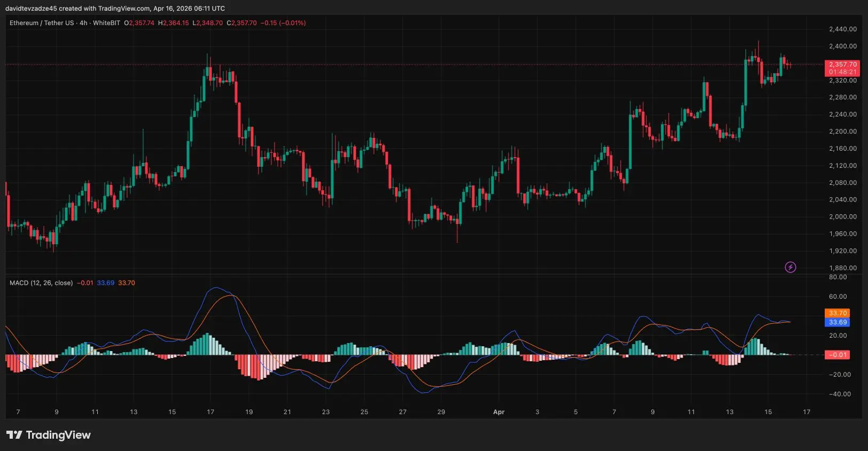Click the 2,120.00 price axis label
Viewport: 868px width, 451px height.
843,166
